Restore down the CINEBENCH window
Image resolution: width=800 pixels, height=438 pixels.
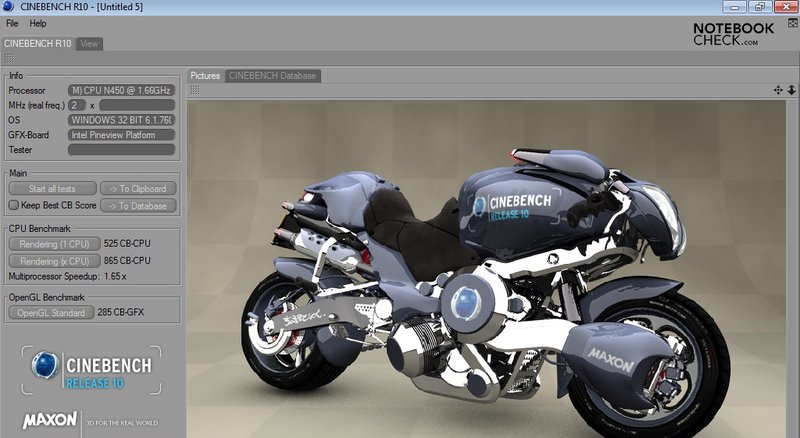coord(760,7)
